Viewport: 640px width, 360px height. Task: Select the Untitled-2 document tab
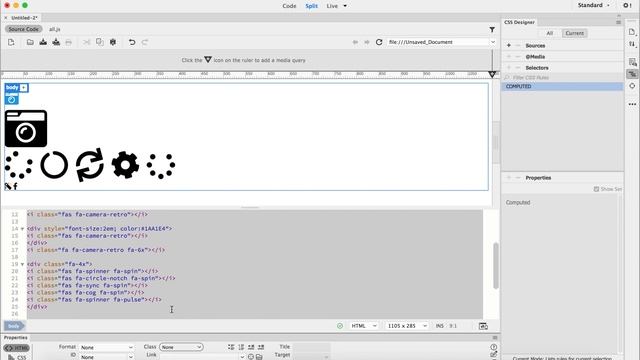click(24, 18)
